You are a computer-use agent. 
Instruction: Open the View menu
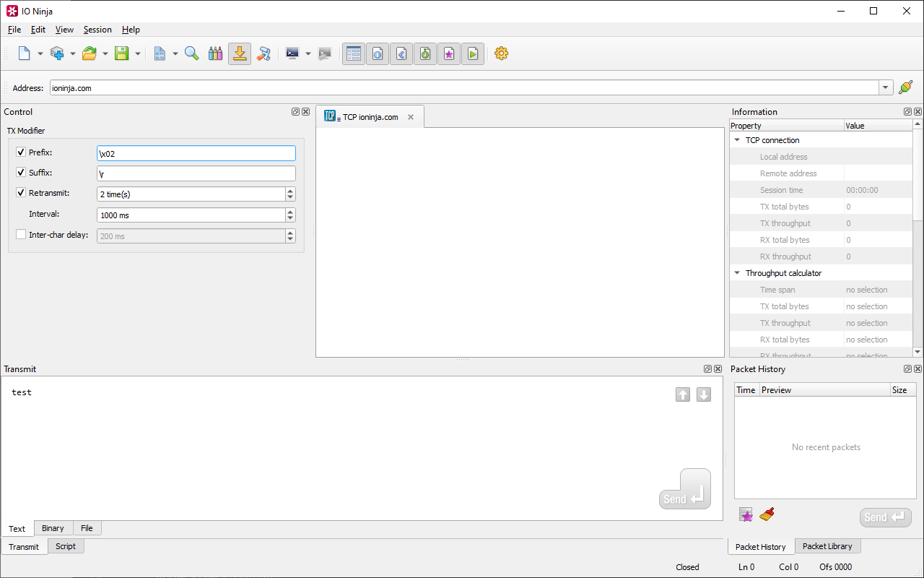pos(64,30)
